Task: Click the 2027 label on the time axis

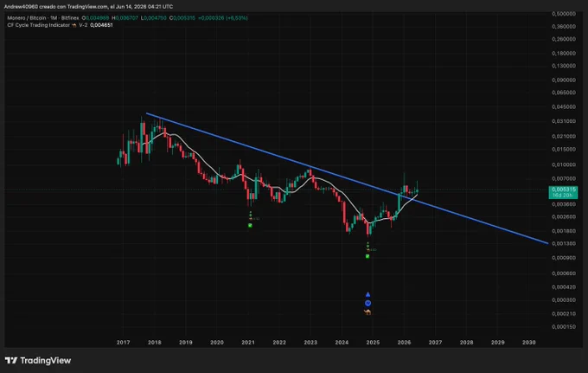Action: pyautogui.click(x=435, y=342)
